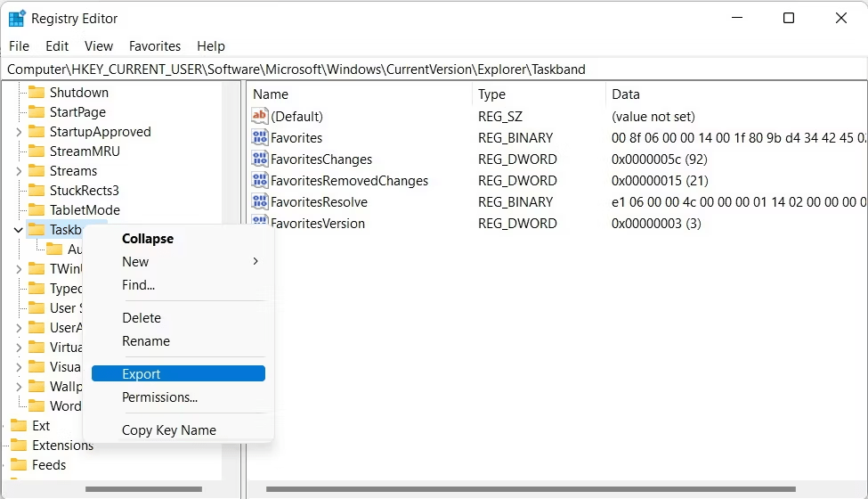
Task: Click REG_SZ type of (Default) row
Action: pos(500,117)
